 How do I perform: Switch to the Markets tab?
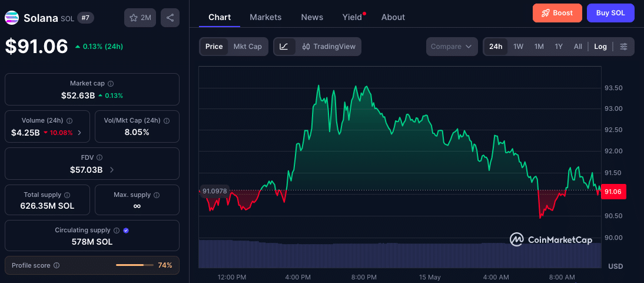coord(265,17)
